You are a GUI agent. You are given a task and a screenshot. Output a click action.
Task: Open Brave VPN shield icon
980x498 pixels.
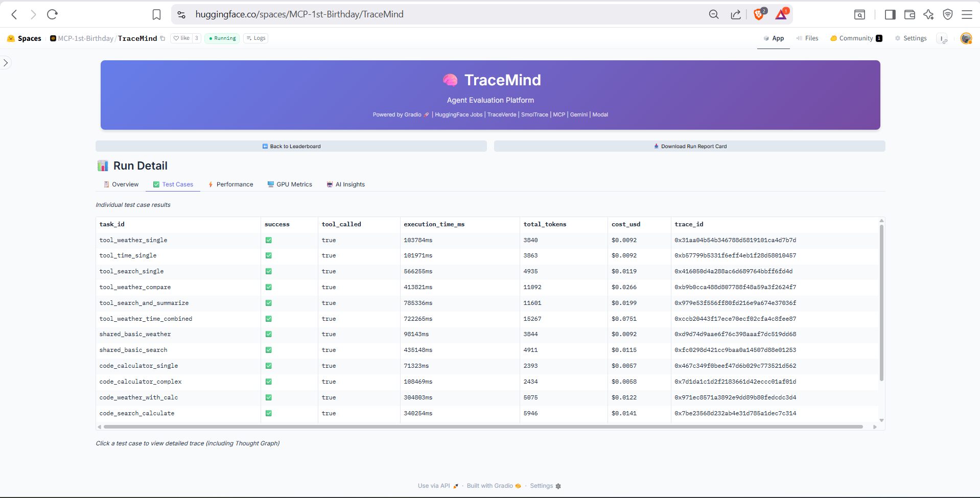(948, 15)
